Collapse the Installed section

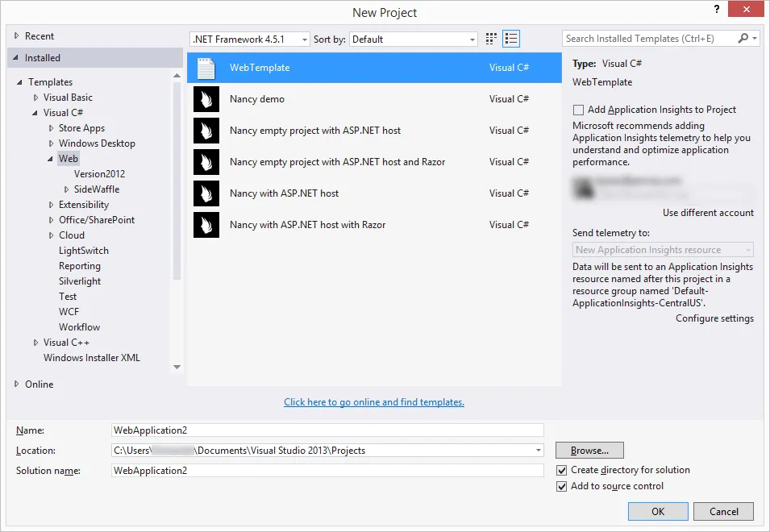pyautogui.click(x=15, y=58)
